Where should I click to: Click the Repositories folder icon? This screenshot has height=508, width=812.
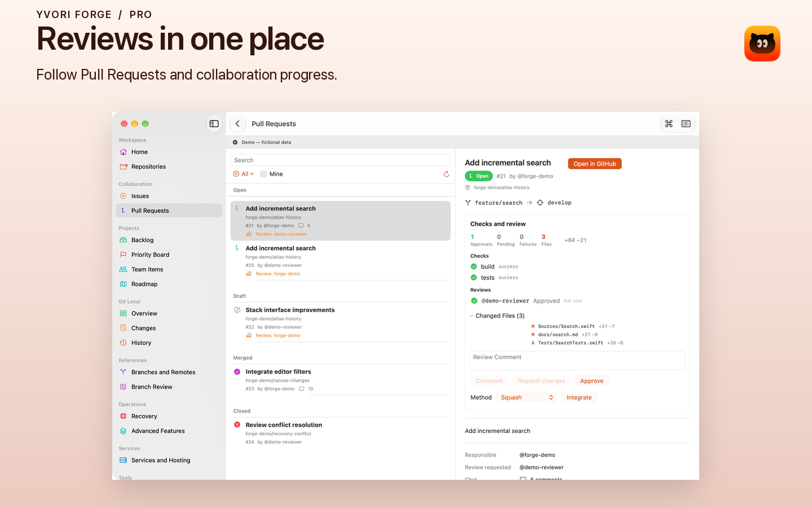(x=123, y=167)
